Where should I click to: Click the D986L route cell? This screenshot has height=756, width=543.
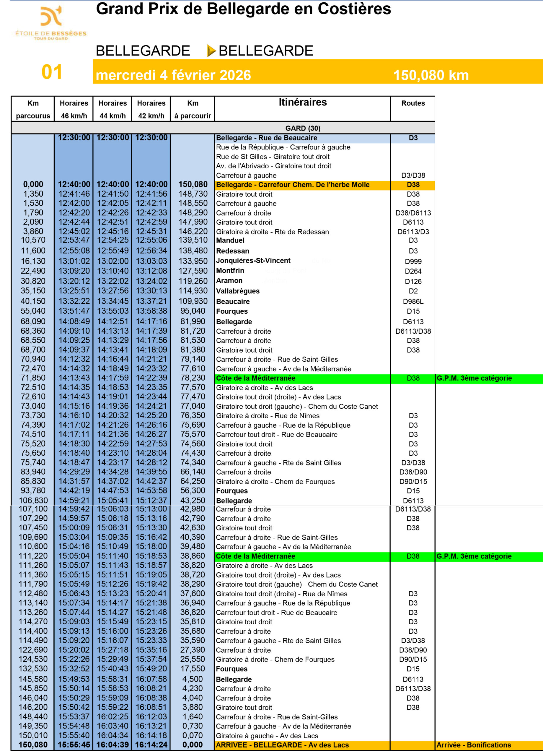[x=413, y=302]
